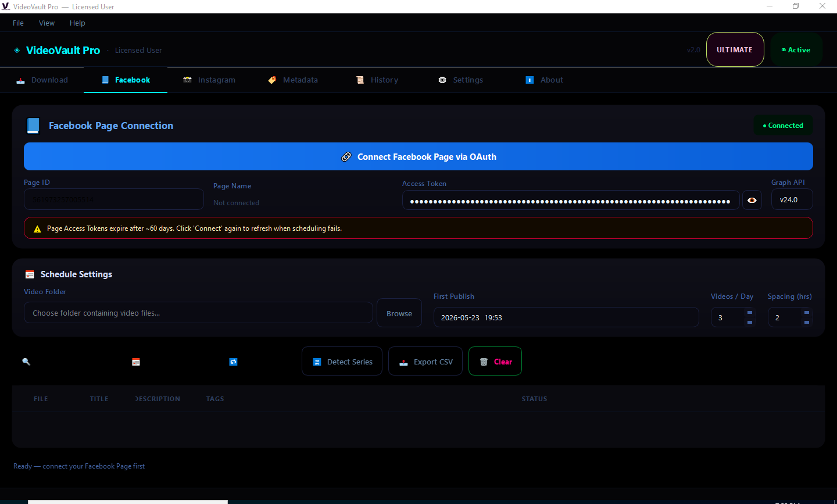837x504 pixels.
Task: Click the Page Name 'Not connected' text
Action: coord(236,203)
